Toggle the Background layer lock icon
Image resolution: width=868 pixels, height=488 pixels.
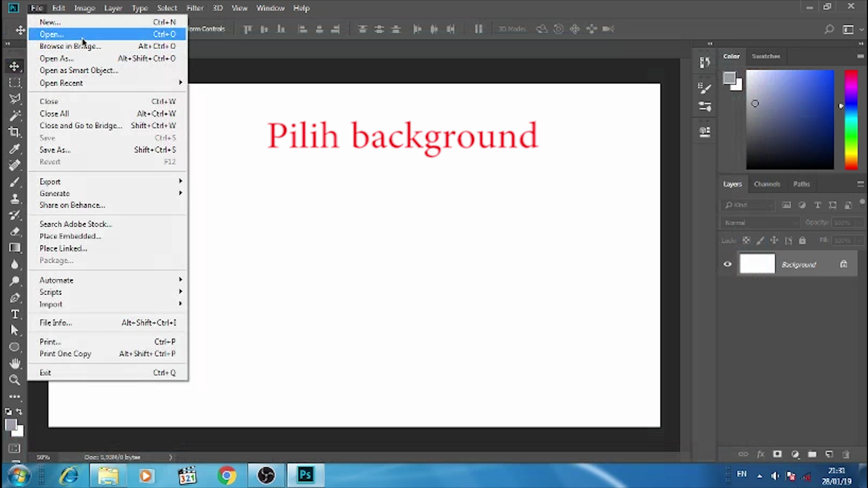(844, 264)
